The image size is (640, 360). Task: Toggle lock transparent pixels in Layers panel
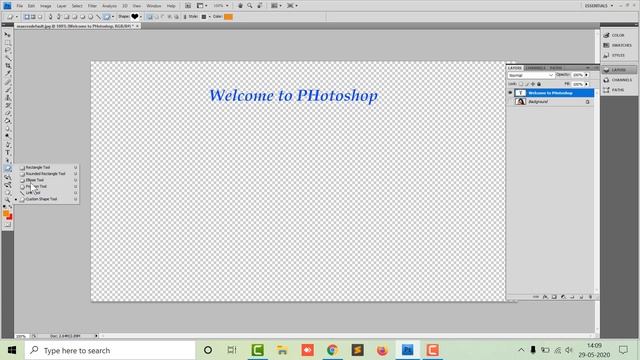click(x=520, y=84)
